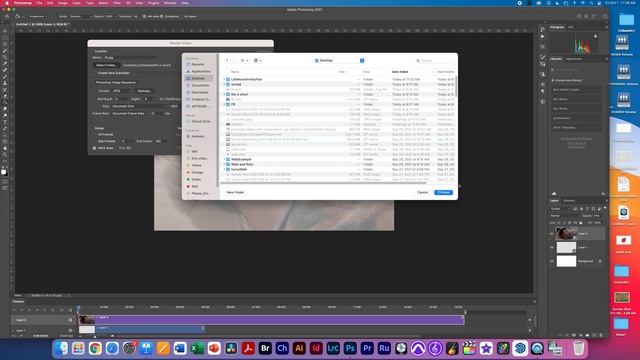The image size is (640, 360).
Task: Open the Window menu
Action: (170, 3)
